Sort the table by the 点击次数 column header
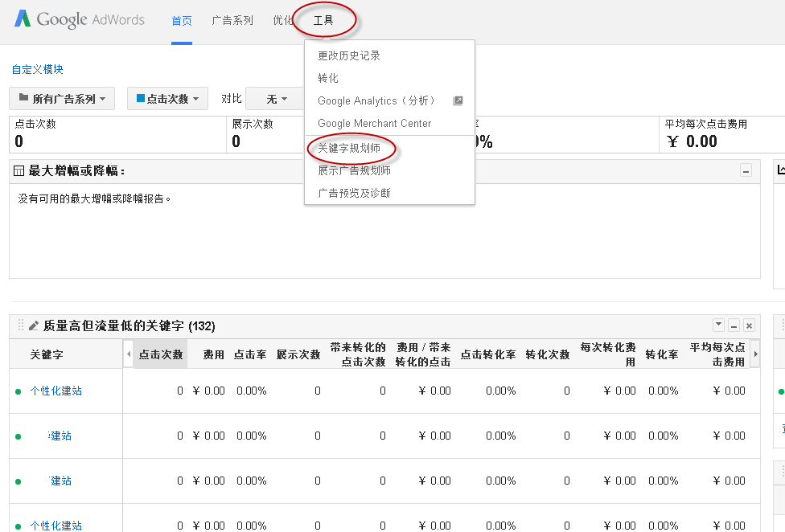The height and width of the screenshot is (532, 785). click(161, 354)
